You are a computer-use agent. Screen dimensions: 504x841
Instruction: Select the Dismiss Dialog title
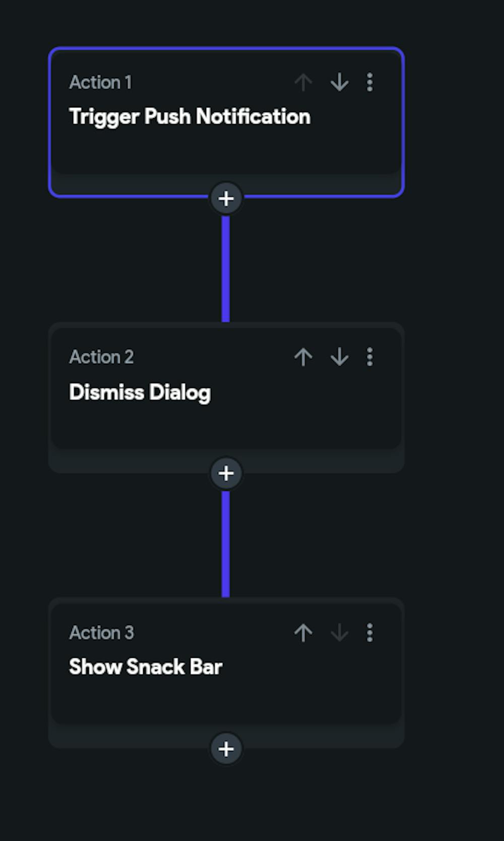point(140,392)
